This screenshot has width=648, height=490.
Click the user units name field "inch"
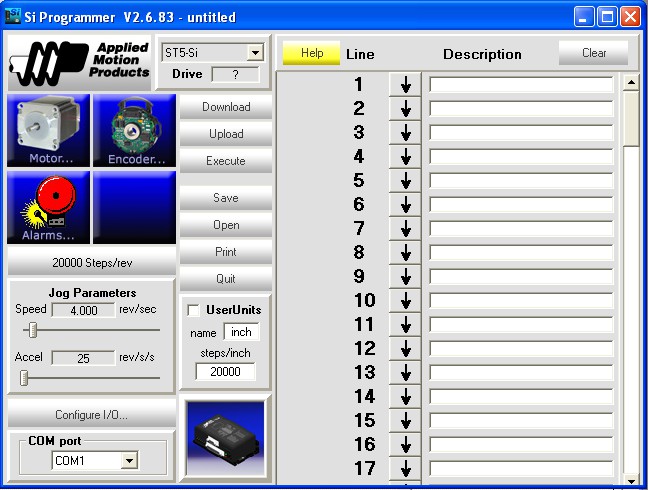tap(241, 332)
